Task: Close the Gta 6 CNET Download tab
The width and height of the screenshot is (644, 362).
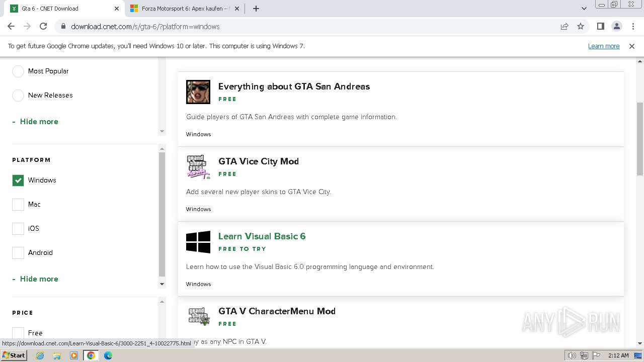Action: coord(117,9)
